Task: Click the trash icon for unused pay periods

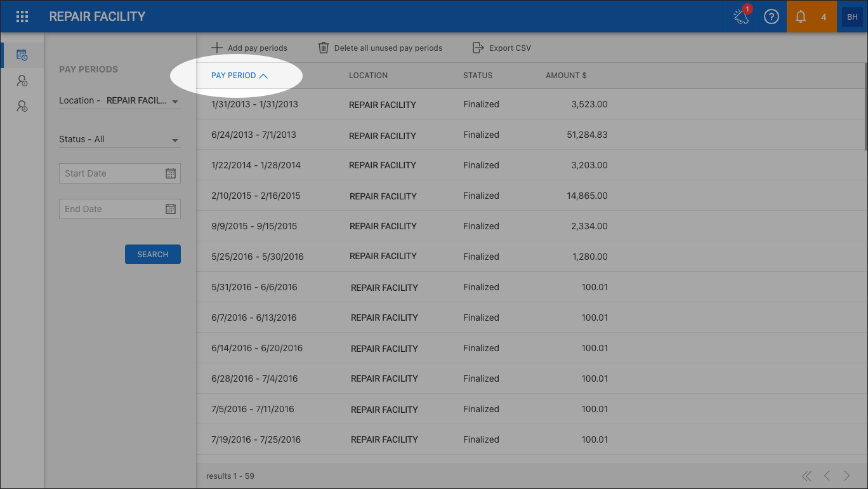Action: tap(324, 48)
